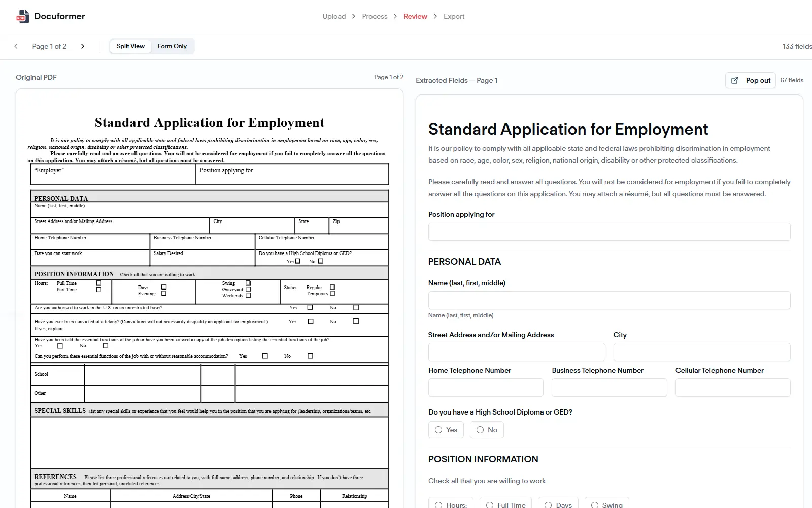The width and height of the screenshot is (812, 508).
Task: Open the Upload step
Action: pos(334,16)
